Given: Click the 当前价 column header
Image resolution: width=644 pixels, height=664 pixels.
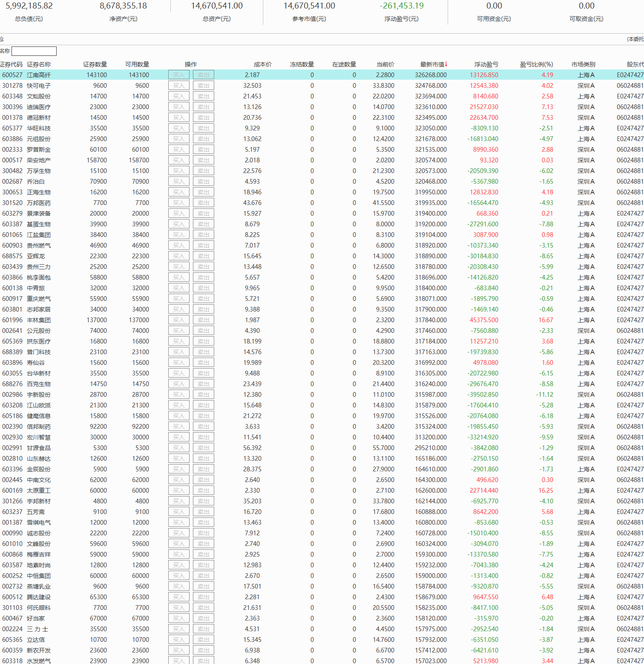Looking at the screenshot, I should [385, 64].
